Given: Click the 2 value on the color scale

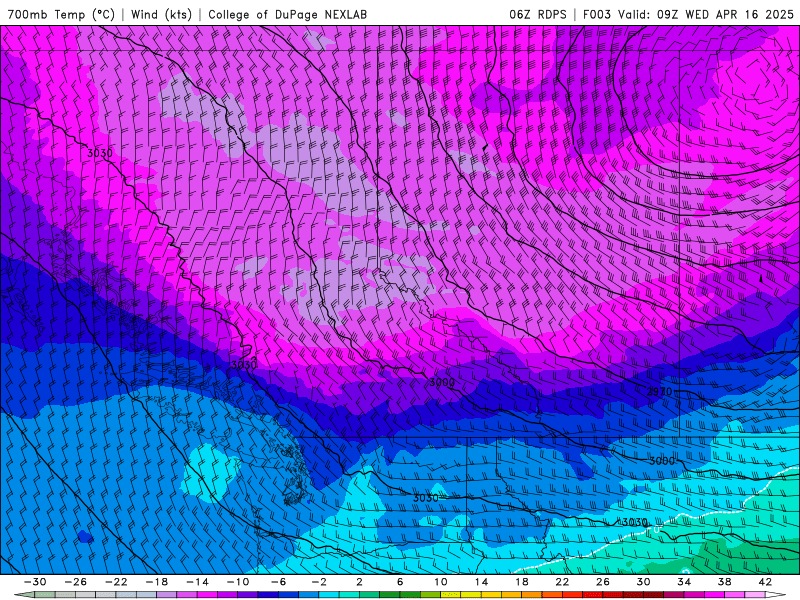Looking at the screenshot, I should [x=359, y=582].
